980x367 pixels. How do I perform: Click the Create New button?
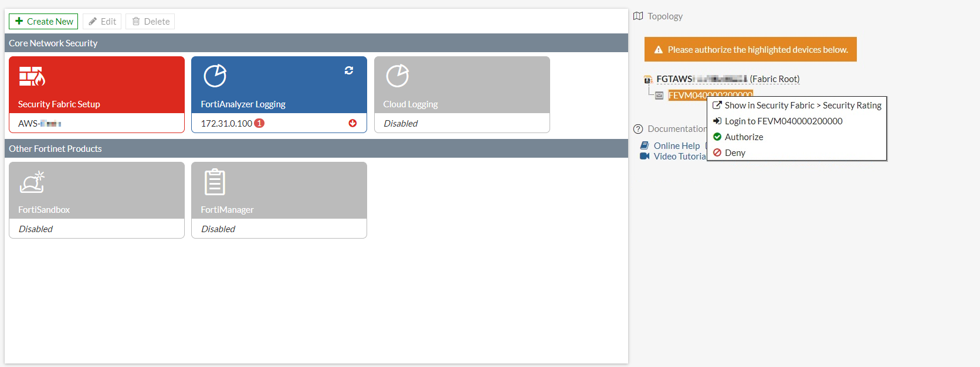click(x=43, y=21)
